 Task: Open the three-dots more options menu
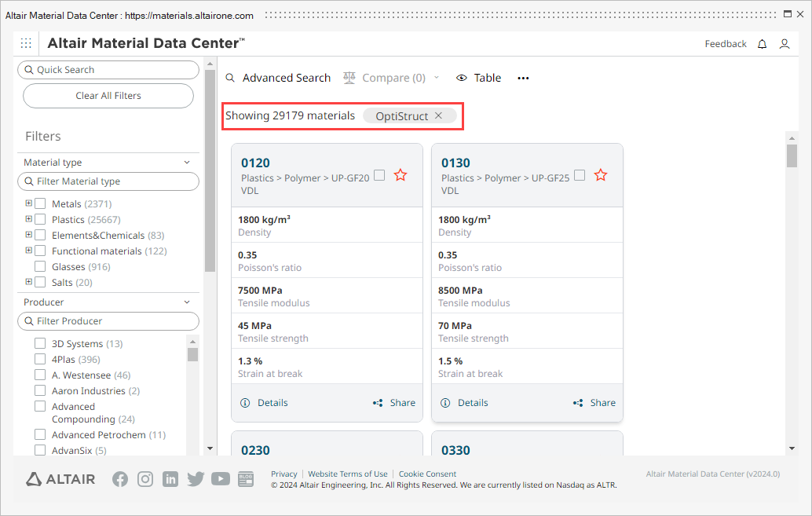pyautogui.click(x=523, y=79)
